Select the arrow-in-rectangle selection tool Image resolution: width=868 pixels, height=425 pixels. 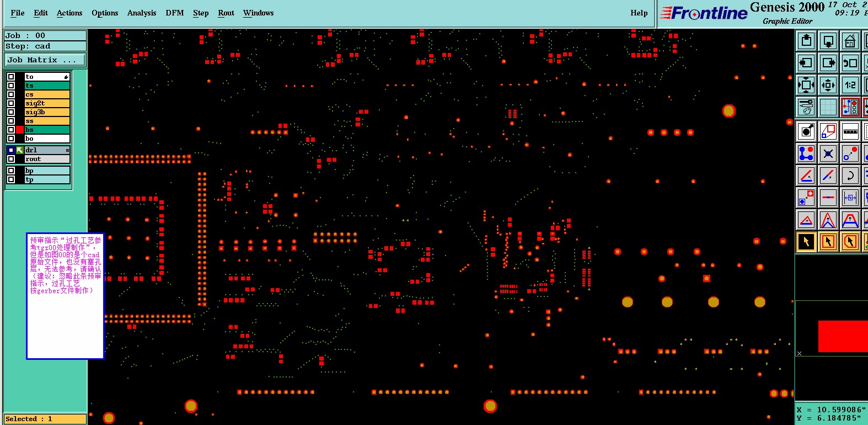click(x=828, y=242)
